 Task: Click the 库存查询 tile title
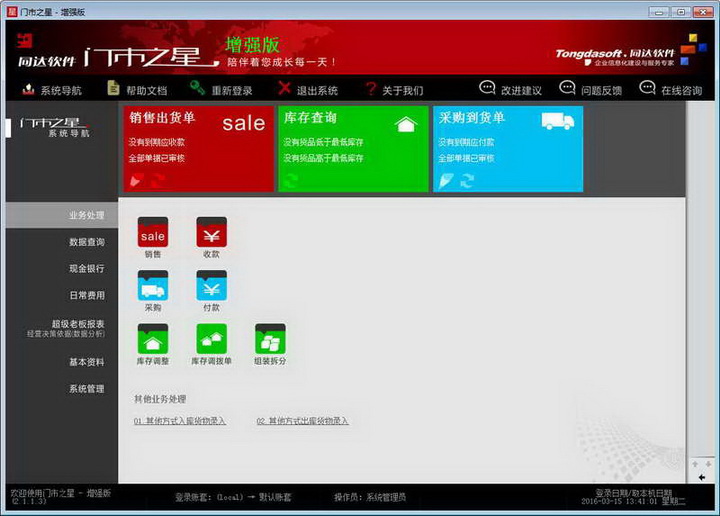coord(310,118)
